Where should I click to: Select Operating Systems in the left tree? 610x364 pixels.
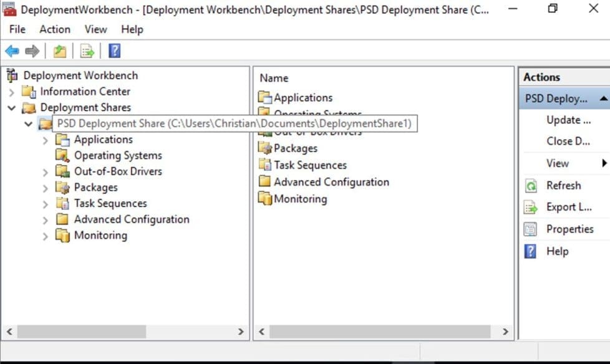[x=117, y=156]
